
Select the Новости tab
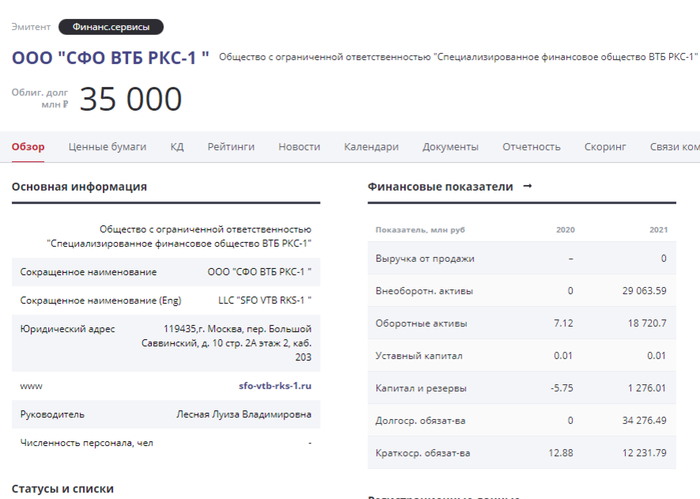click(299, 147)
